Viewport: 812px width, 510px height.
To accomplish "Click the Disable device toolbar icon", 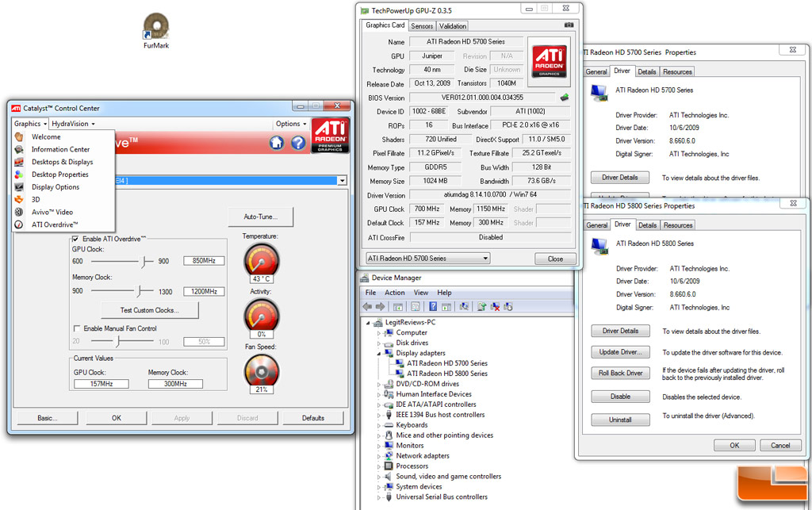I will (x=508, y=306).
